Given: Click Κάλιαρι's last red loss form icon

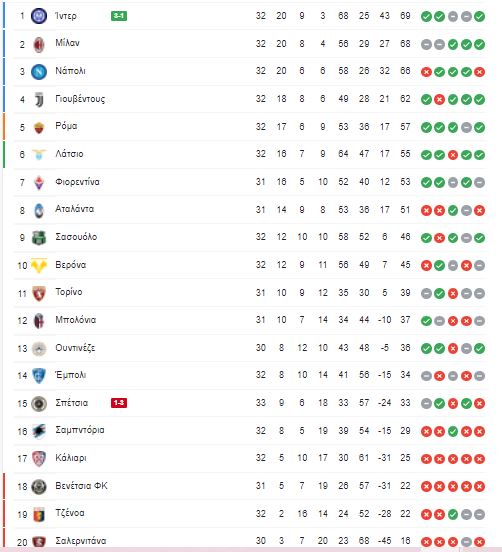Looking at the screenshot, I should [479, 459].
